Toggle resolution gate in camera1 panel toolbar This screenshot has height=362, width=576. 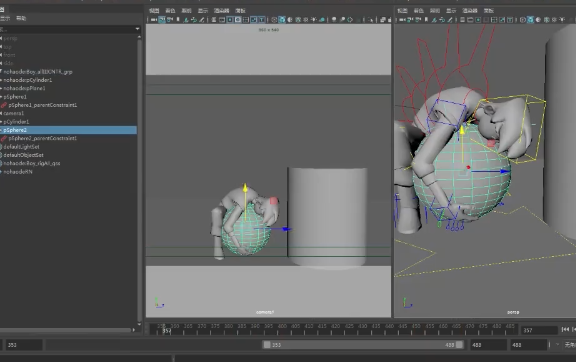coord(230,20)
